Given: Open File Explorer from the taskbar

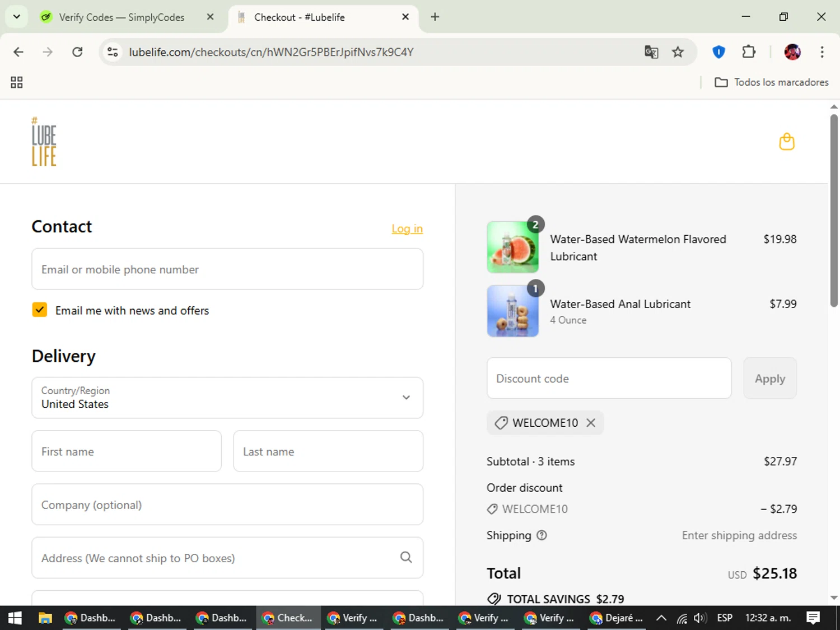Looking at the screenshot, I should coord(45,618).
